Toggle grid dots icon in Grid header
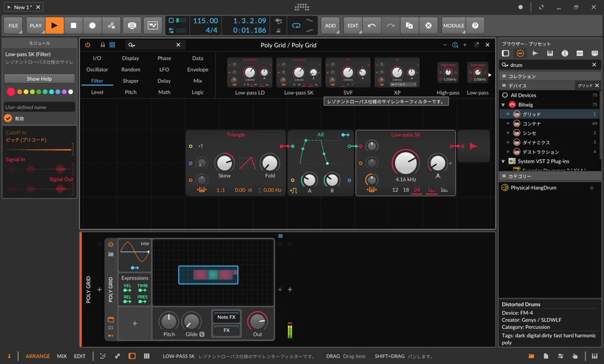 click(112, 45)
